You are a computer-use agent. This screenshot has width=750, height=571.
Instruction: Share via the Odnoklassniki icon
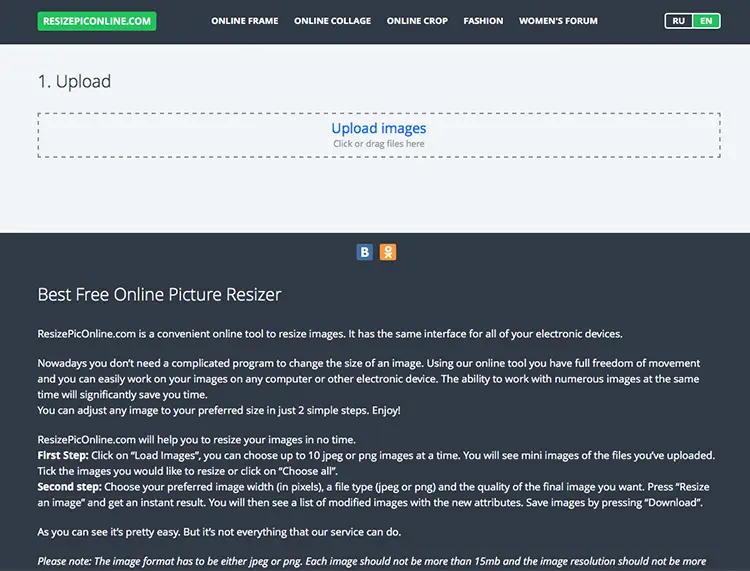pyautogui.click(x=388, y=252)
